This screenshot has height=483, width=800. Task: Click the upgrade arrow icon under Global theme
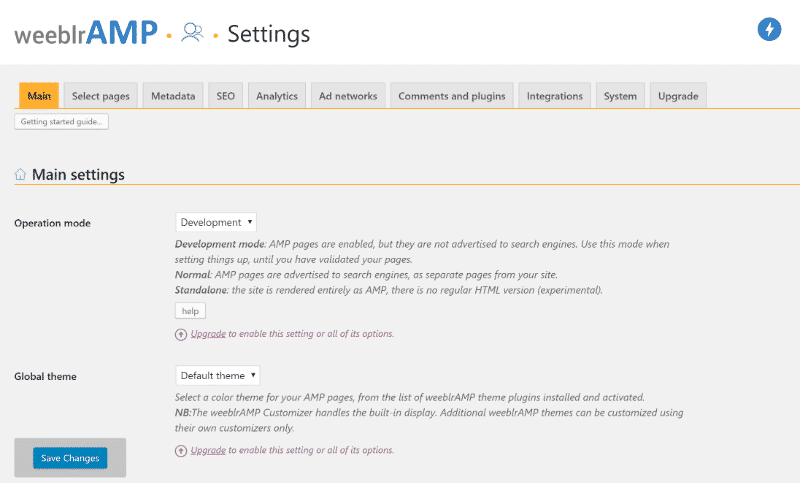coord(181,450)
